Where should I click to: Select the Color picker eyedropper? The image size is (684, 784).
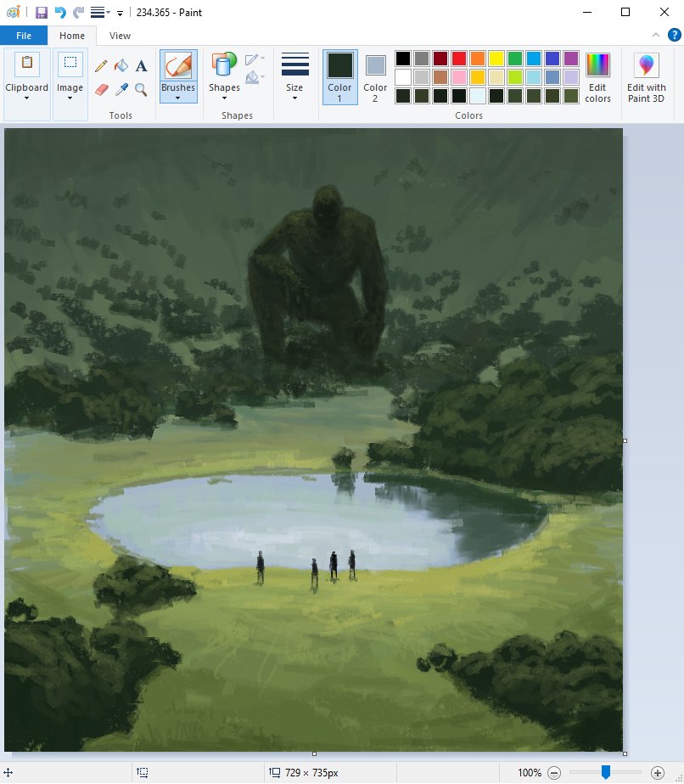coord(121,89)
